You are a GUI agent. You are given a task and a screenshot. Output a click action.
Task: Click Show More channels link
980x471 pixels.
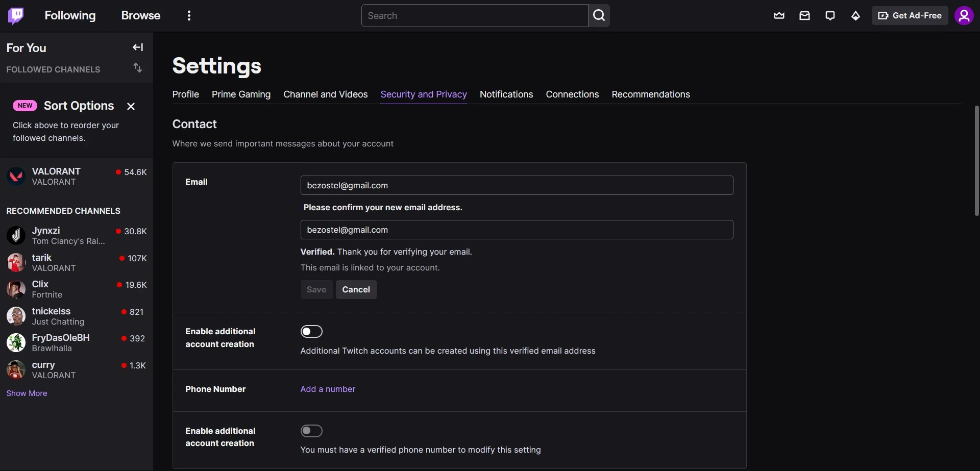pos(27,393)
